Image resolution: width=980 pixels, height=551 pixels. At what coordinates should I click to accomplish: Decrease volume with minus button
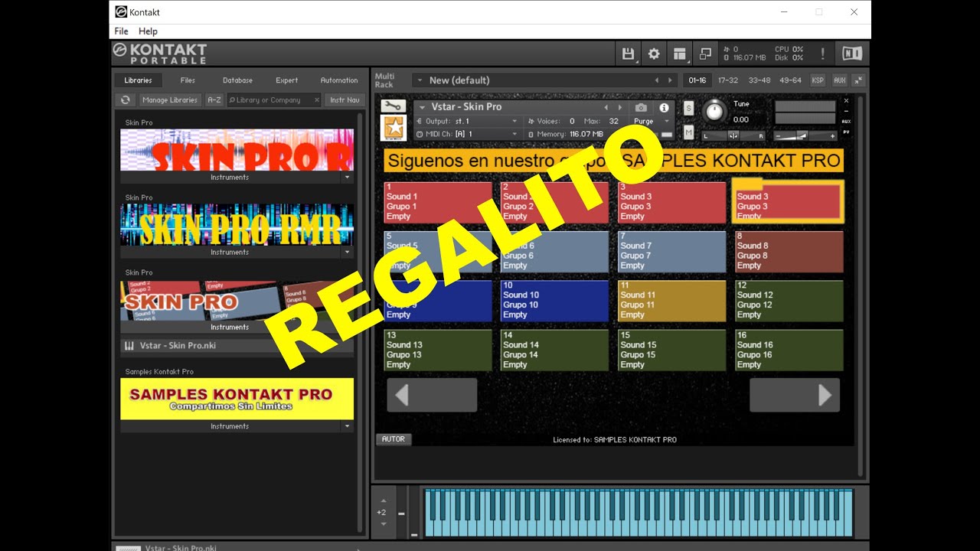pos(779,136)
